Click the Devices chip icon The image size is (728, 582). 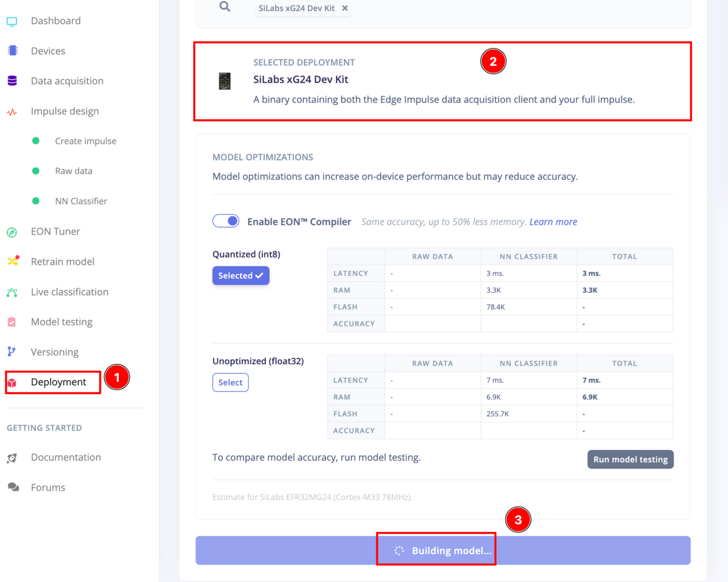coord(12,51)
